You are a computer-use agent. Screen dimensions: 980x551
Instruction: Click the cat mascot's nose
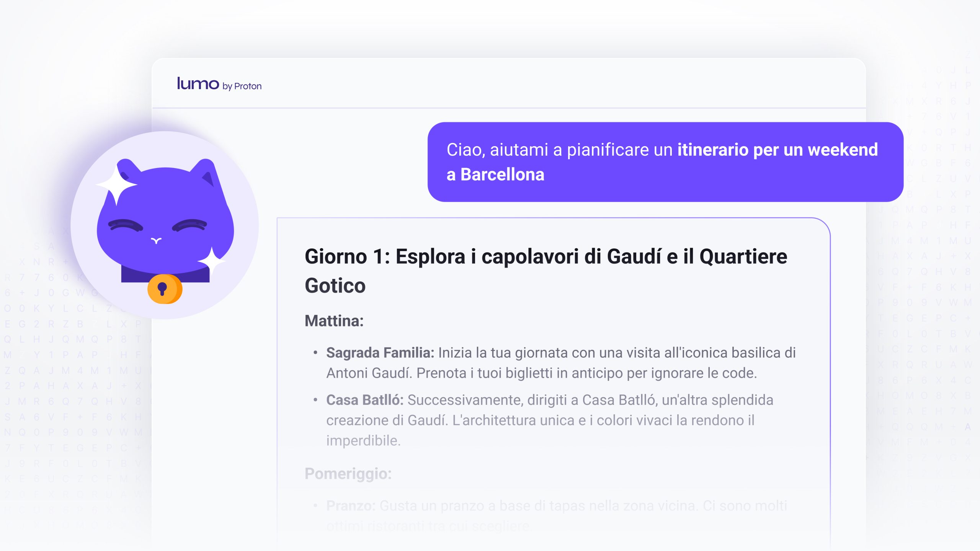click(156, 241)
